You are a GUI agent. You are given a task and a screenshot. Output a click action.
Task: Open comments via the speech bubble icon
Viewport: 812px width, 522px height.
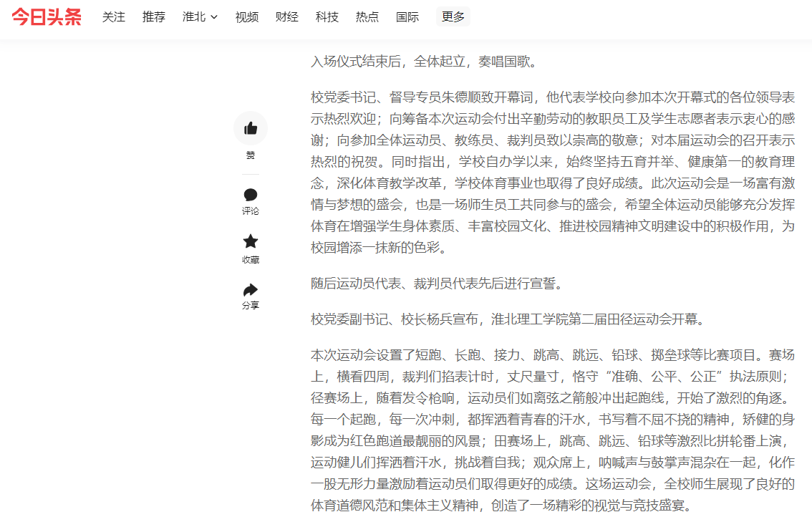[x=251, y=195]
